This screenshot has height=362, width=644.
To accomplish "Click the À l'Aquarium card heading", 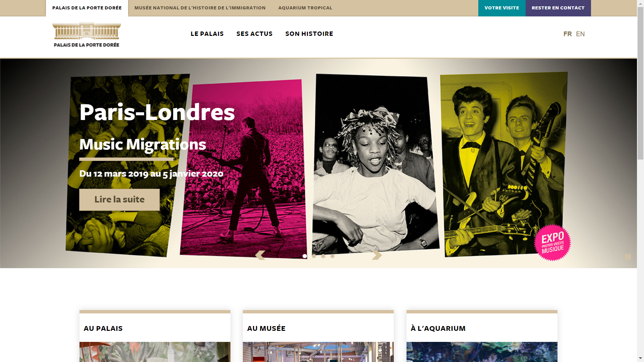I will click(438, 328).
